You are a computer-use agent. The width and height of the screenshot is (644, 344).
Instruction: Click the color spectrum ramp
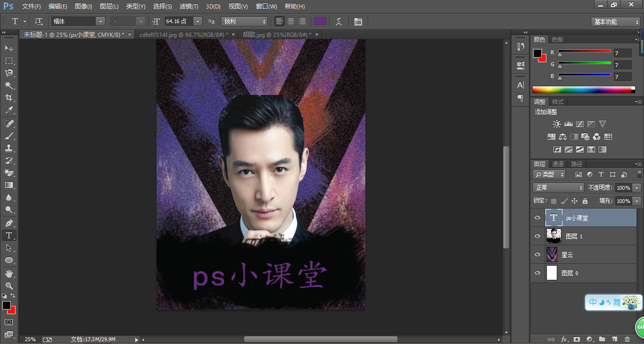pos(584,90)
